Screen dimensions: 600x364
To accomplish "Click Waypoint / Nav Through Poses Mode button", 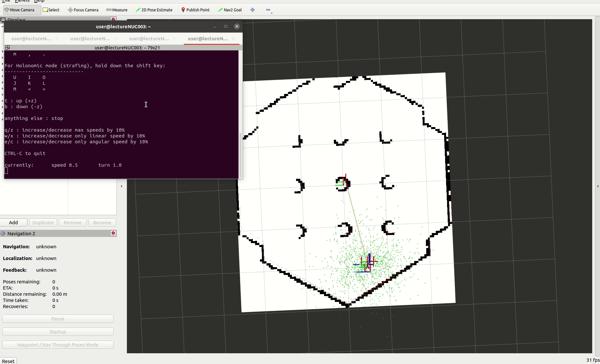I will (x=58, y=344).
